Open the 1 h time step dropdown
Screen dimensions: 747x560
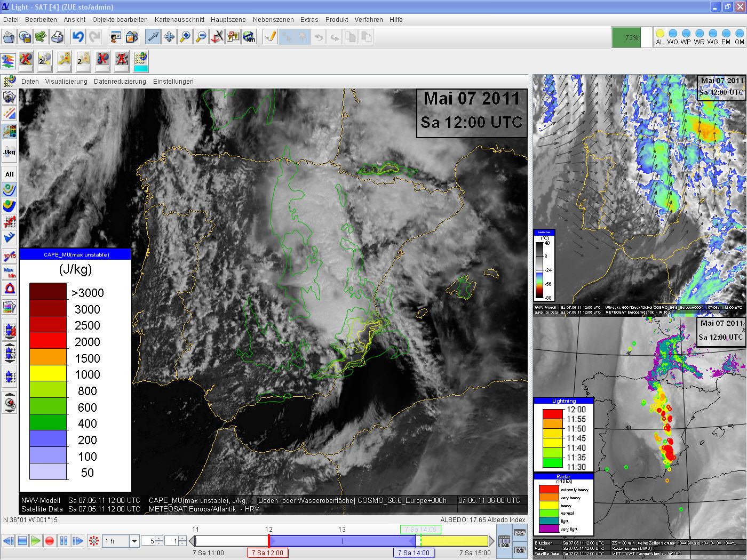coord(134,541)
